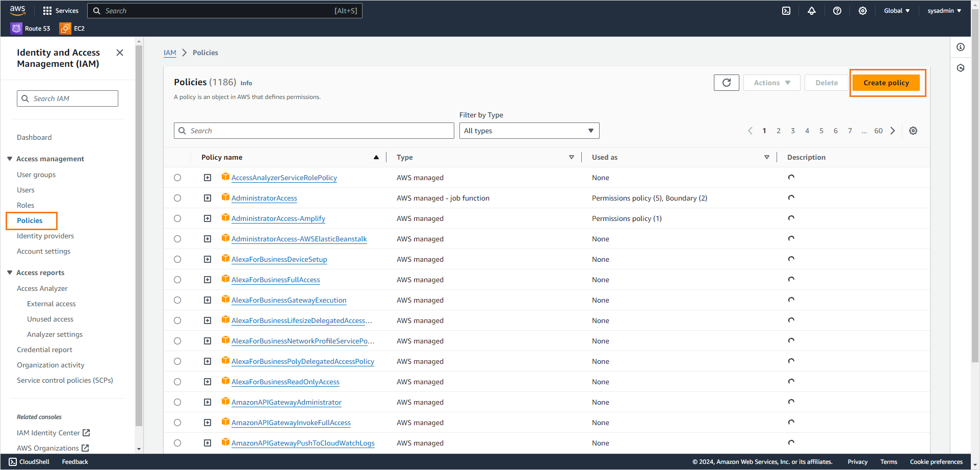Select radio for AdministratorAccess-AWSElasticBeanstalk
This screenshot has width=980, height=470.
(x=177, y=239)
